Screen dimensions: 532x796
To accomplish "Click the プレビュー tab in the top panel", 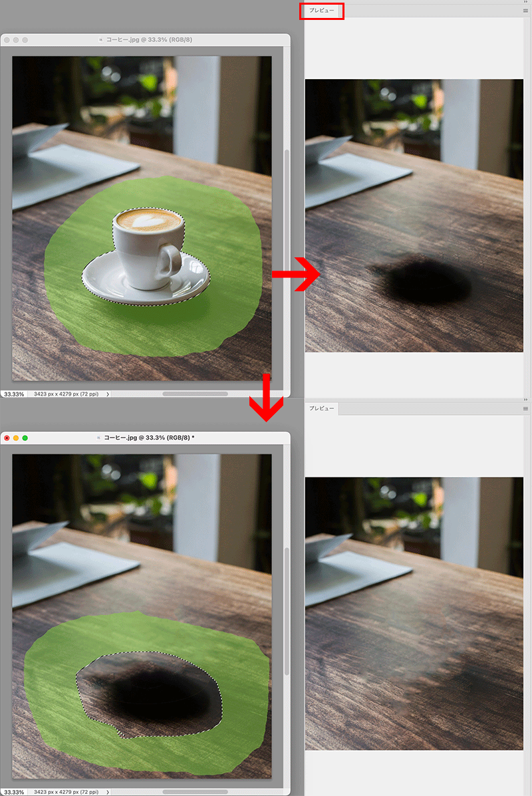I will tap(322, 11).
